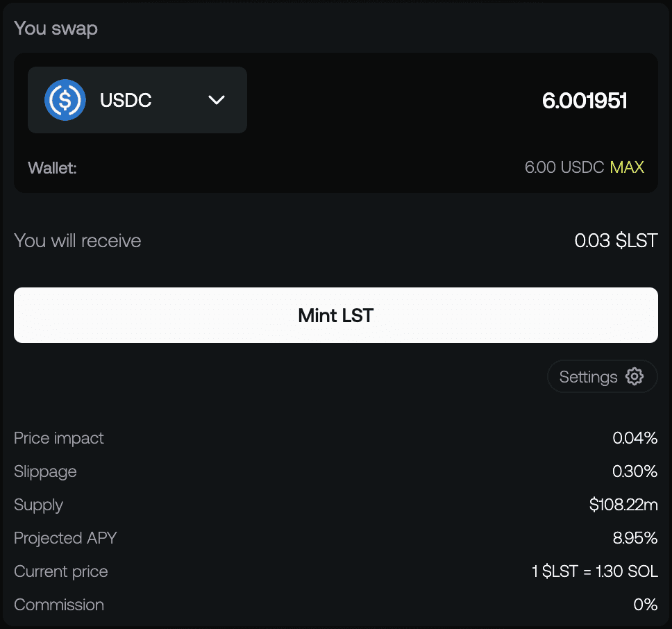Open the USDC token selector
Image resolution: width=672 pixels, height=629 pixels.
point(137,100)
